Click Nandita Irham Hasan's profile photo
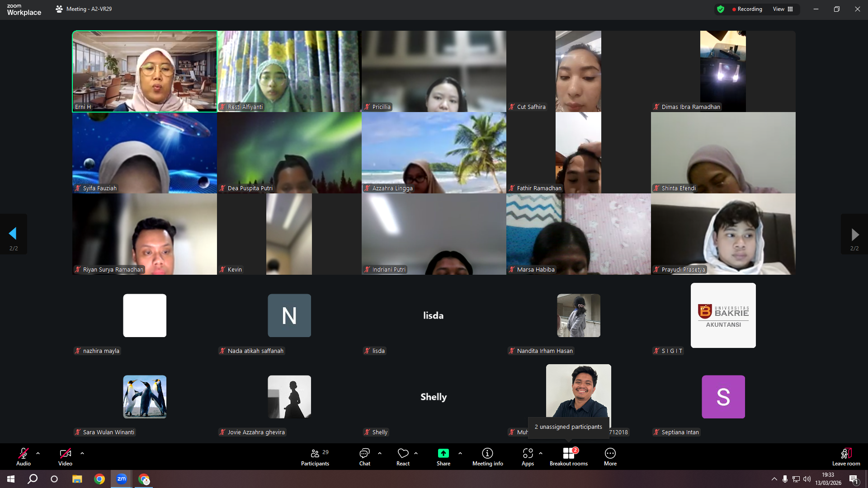Screen dimensions: 868x488 [x=579, y=315]
